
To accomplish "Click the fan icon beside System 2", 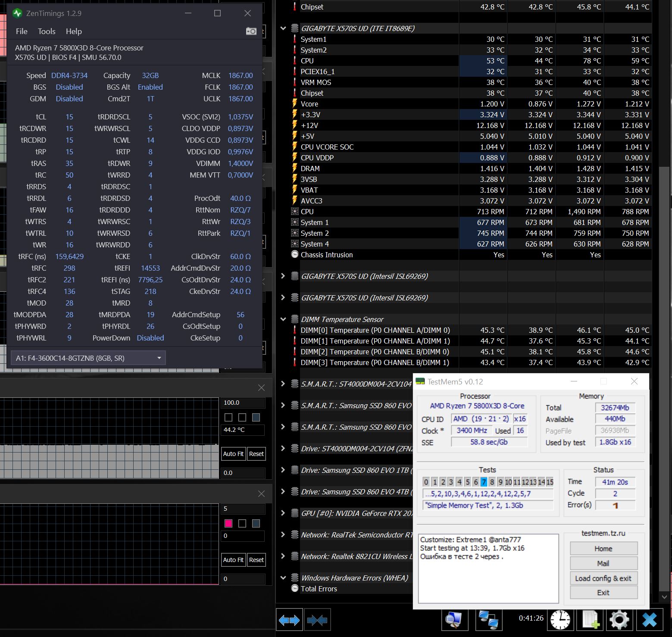I will [295, 233].
